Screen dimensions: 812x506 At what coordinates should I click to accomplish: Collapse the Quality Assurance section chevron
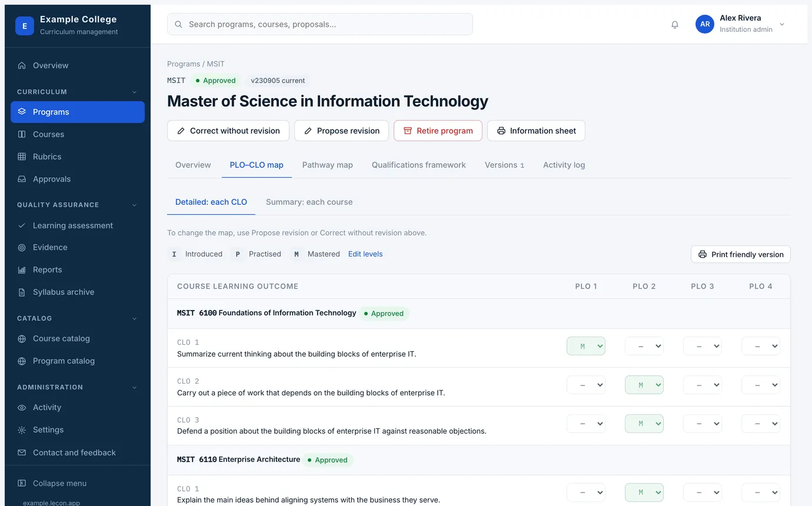[x=134, y=205]
